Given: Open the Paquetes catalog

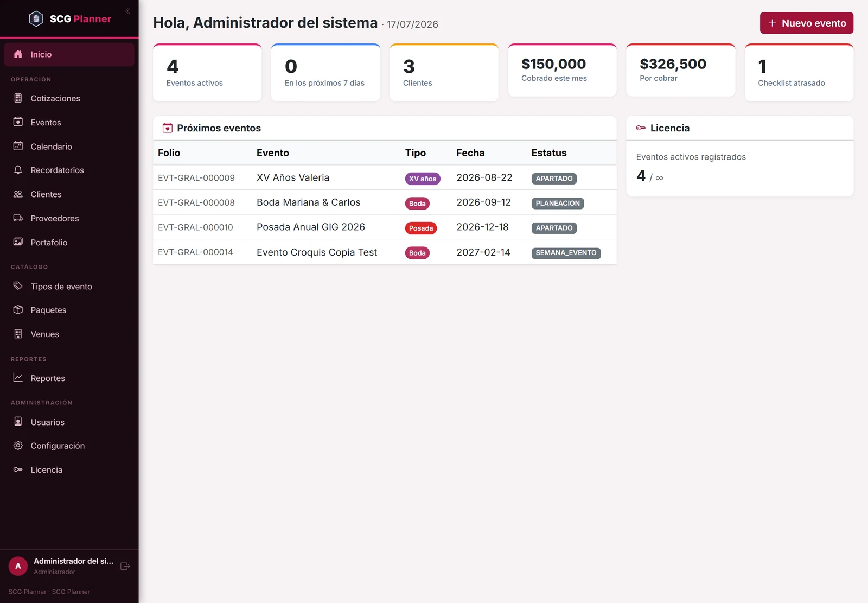Looking at the screenshot, I should (x=69, y=310).
